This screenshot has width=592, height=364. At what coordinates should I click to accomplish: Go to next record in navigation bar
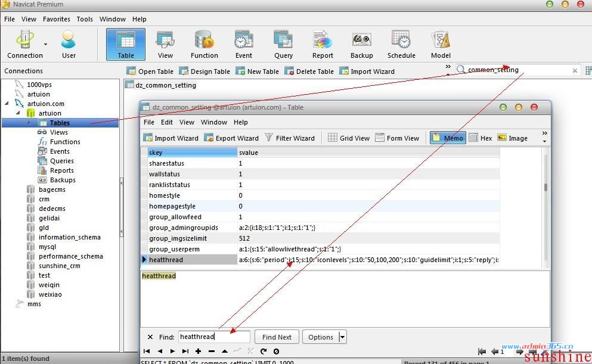172,351
